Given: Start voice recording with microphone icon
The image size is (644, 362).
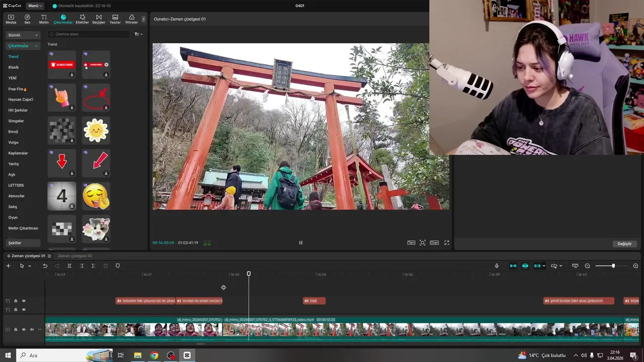Looking at the screenshot, I should (497, 266).
